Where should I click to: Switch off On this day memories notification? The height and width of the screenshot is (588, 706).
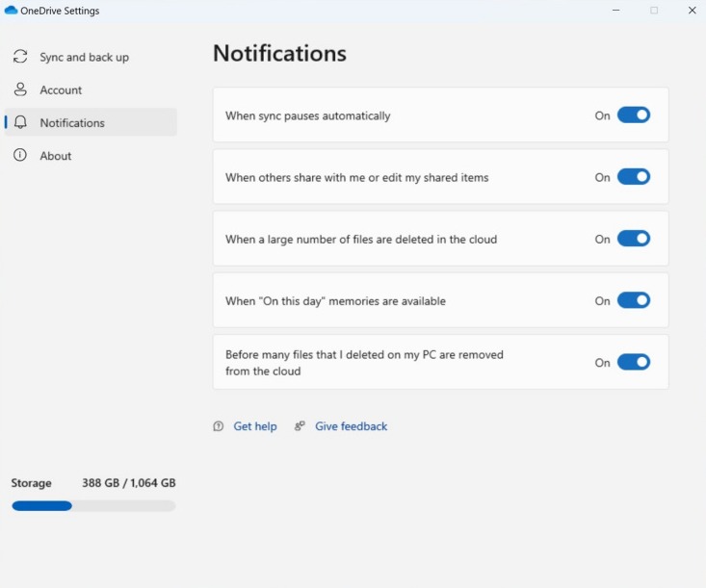click(x=634, y=300)
